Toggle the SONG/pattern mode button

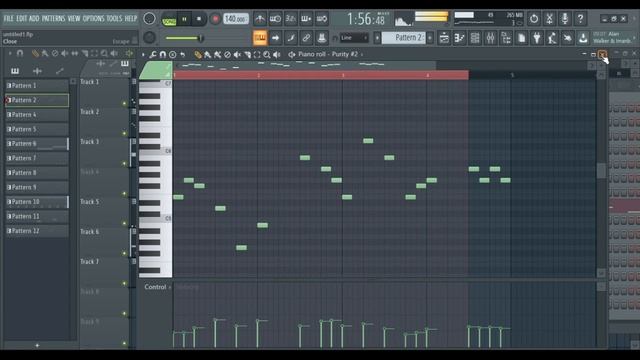169,21
